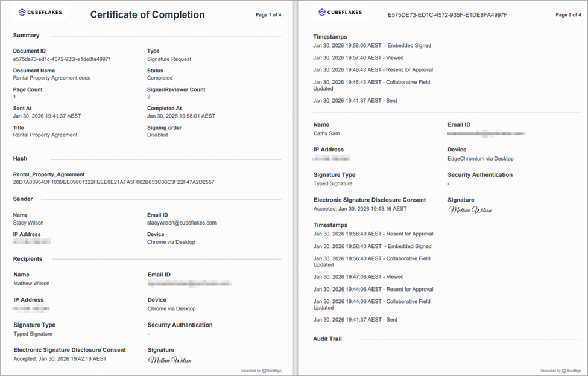Image resolution: width=588 pixels, height=376 pixels.
Task: Click the "EdgeChromium via Desktop" device value
Action: coord(481,158)
